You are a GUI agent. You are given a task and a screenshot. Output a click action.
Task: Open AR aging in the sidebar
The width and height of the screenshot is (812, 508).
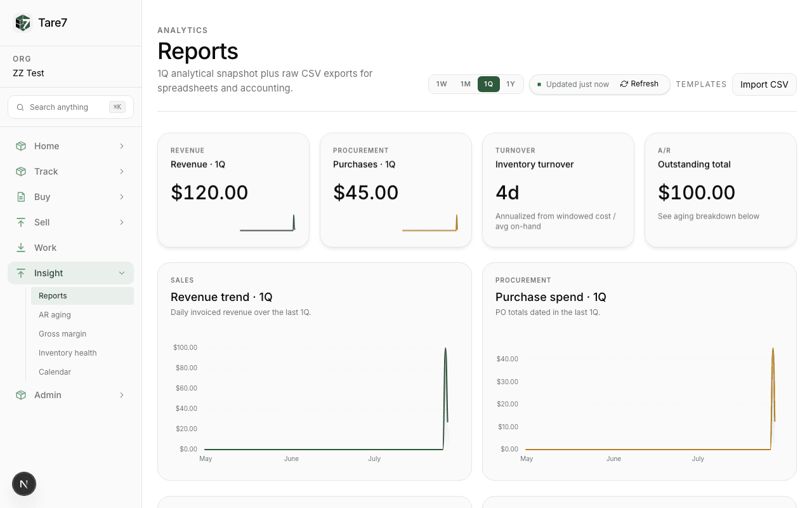click(x=82, y=315)
